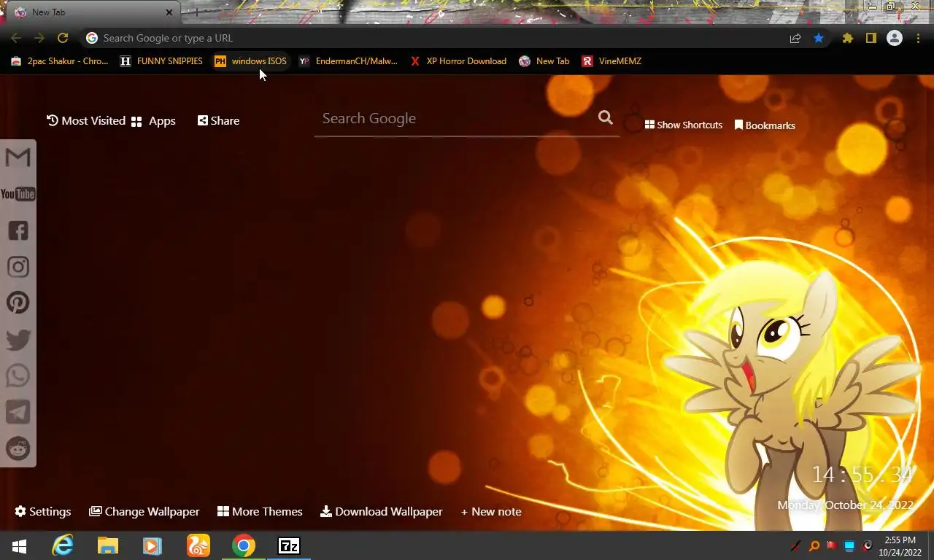Open File Explorer from the taskbar
The width and height of the screenshot is (934, 560).
pos(108,545)
